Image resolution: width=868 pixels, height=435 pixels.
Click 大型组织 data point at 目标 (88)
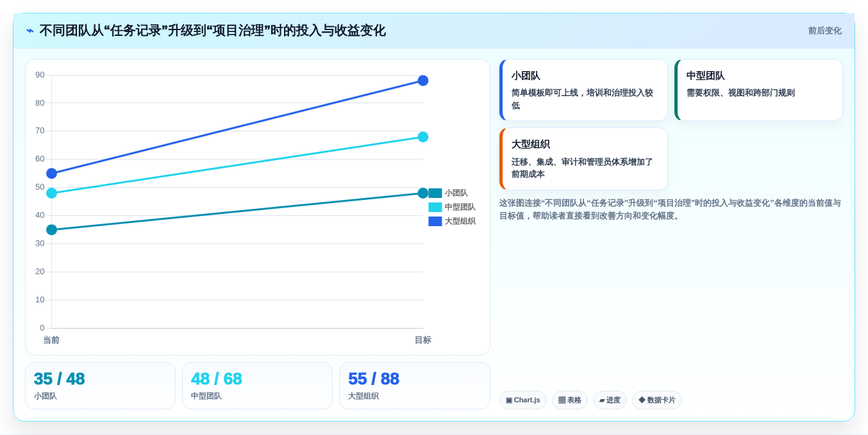click(x=423, y=81)
